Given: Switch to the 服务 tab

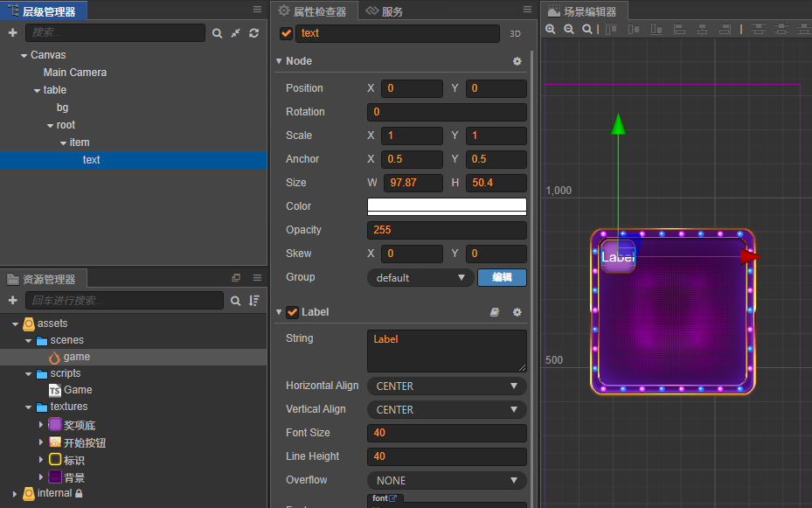Looking at the screenshot, I should 385,11.
